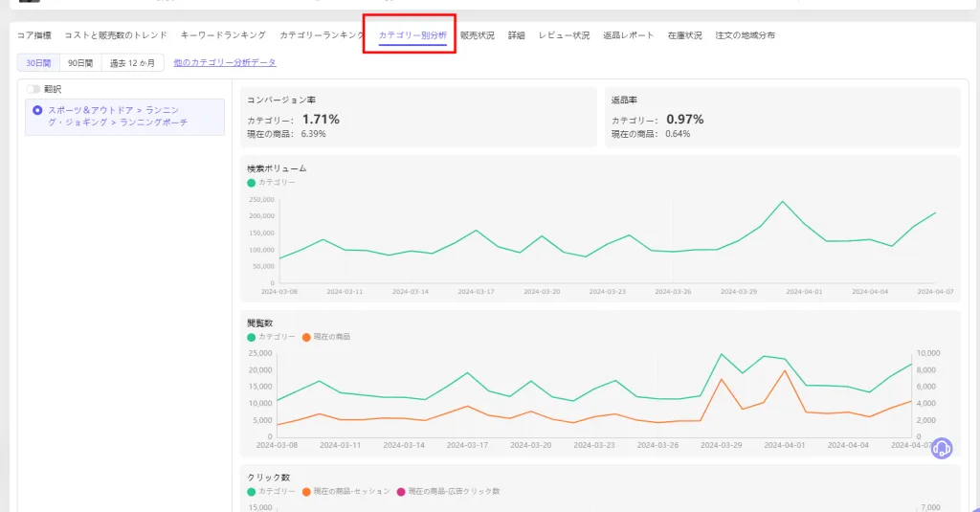Open the 返品レポート tab

[x=628, y=35]
